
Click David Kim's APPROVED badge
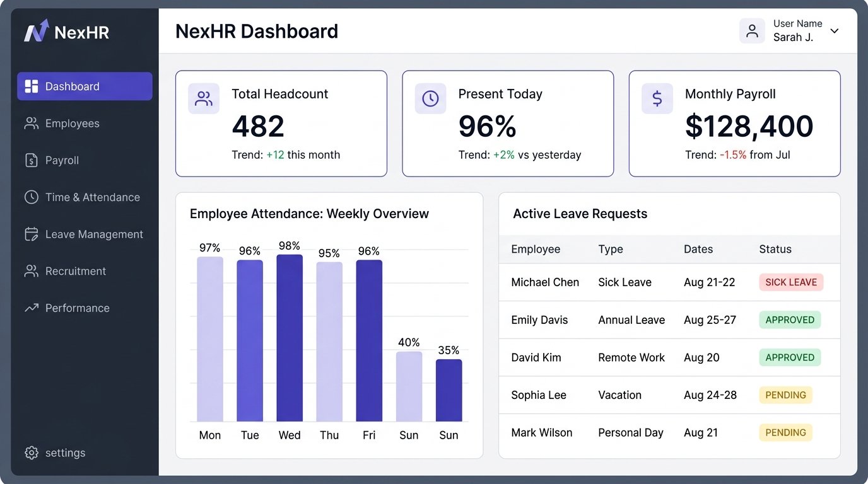[790, 357]
